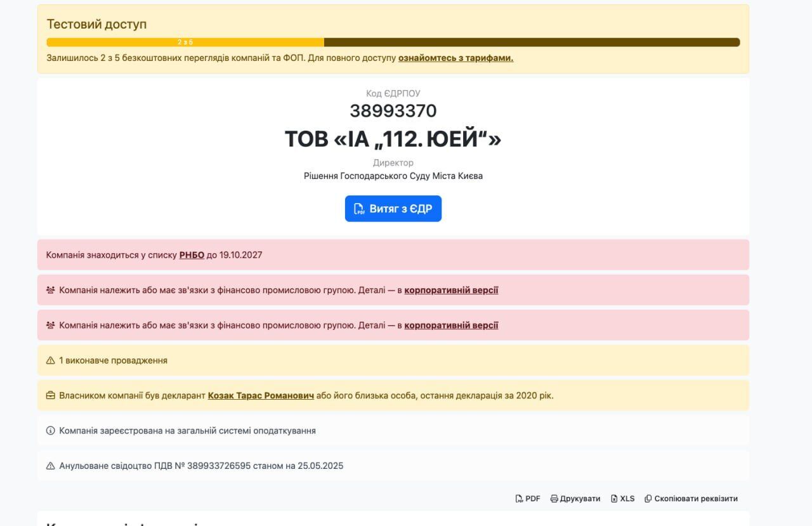This screenshot has width=812, height=526.
Task: Click copy icon next to Скопіювати реквізити
Action: tap(648, 499)
